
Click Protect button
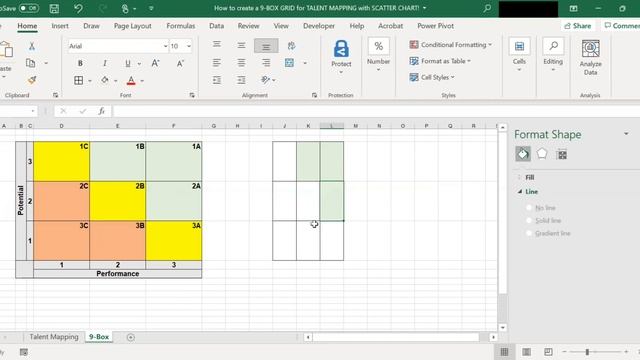(x=341, y=56)
